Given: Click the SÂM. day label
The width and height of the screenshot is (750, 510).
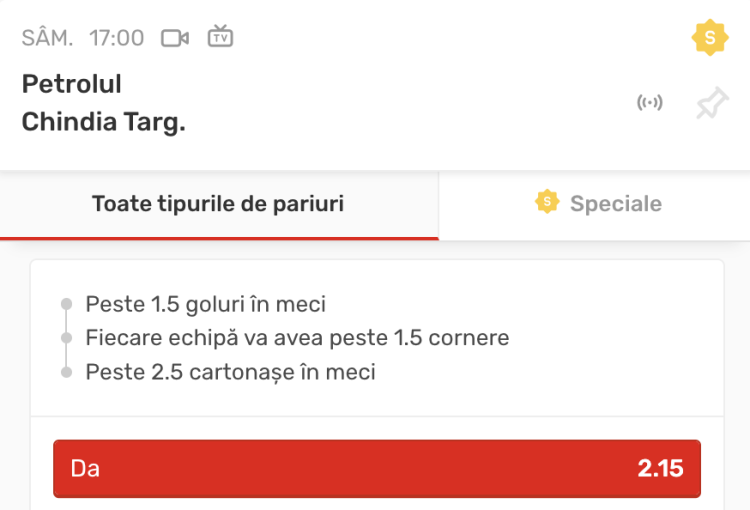Looking at the screenshot, I should 47,38.
